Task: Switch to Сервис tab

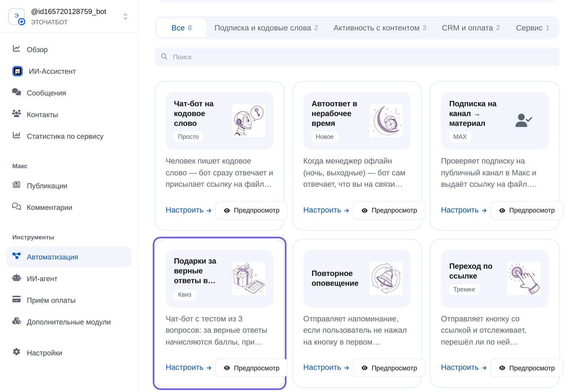Action: pyautogui.click(x=532, y=28)
